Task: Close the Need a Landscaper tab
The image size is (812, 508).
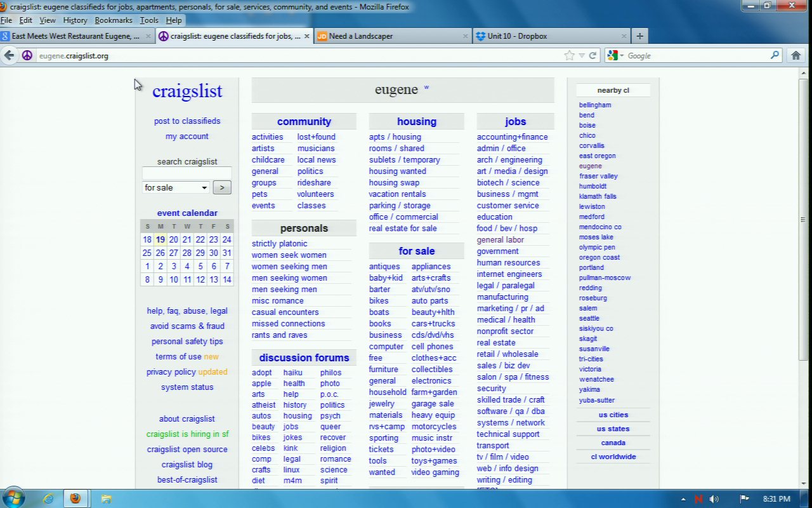Action: 464,36
